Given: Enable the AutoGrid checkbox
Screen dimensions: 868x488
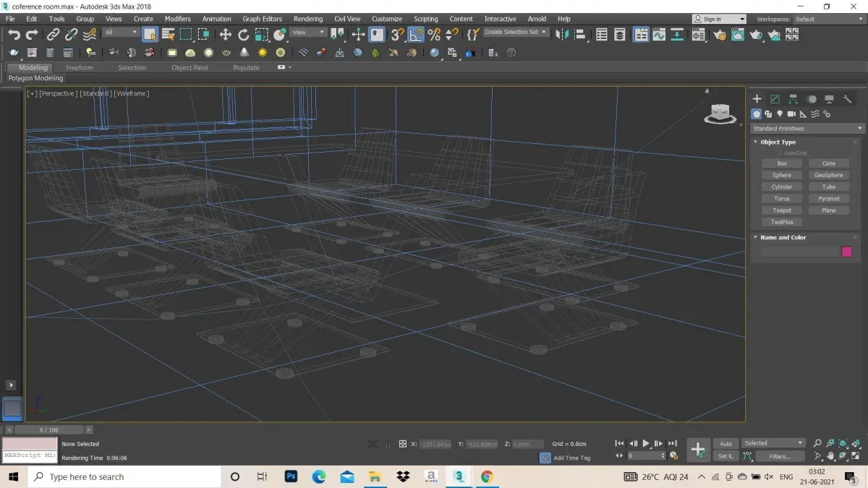Looking at the screenshot, I should pyautogui.click(x=780, y=153).
